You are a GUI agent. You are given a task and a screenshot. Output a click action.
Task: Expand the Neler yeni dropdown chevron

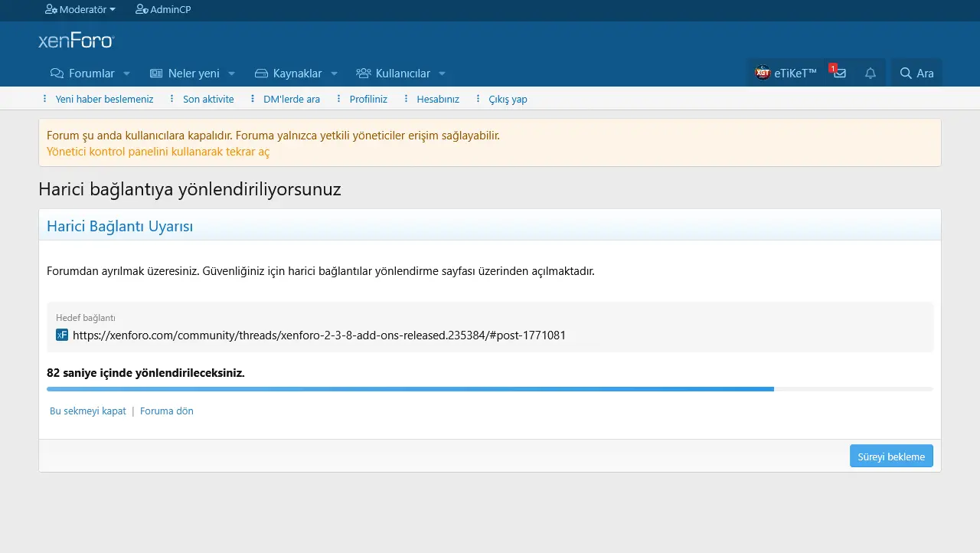[232, 74]
